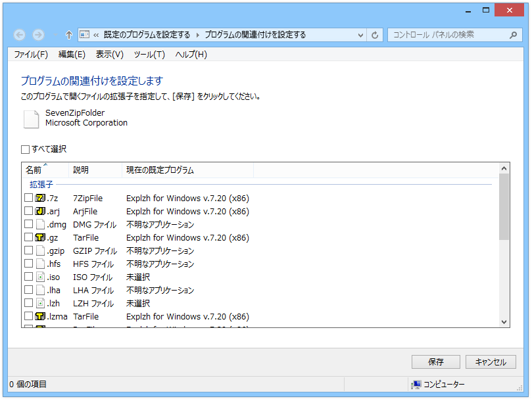This screenshot has height=401, width=532.
Task: Check the .lzma extension checkbox
Action: (28, 316)
